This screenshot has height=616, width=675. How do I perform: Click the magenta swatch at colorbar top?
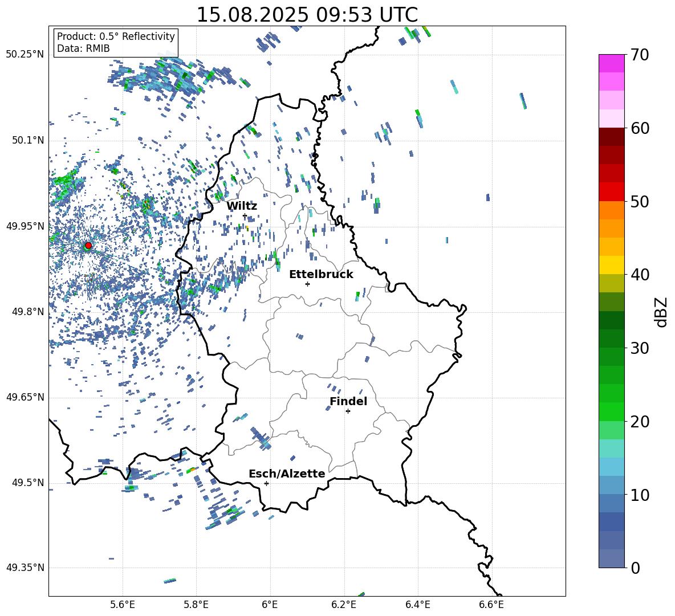[x=611, y=63]
